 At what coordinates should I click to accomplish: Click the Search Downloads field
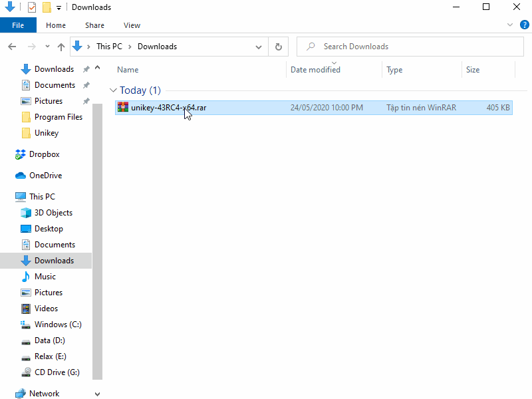coord(410,47)
